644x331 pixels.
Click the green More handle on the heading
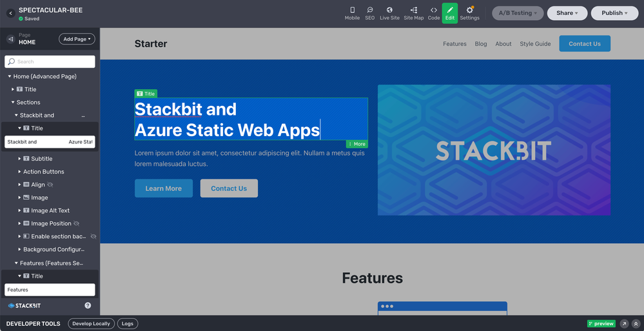357,144
